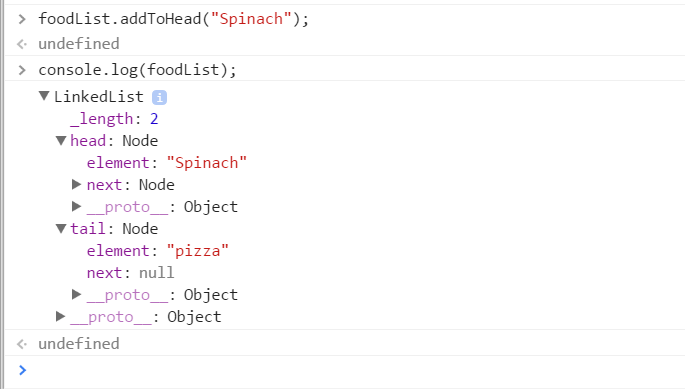685x389 pixels.
Task: Click the return arrow beside the first undefined
Action: (22, 44)
